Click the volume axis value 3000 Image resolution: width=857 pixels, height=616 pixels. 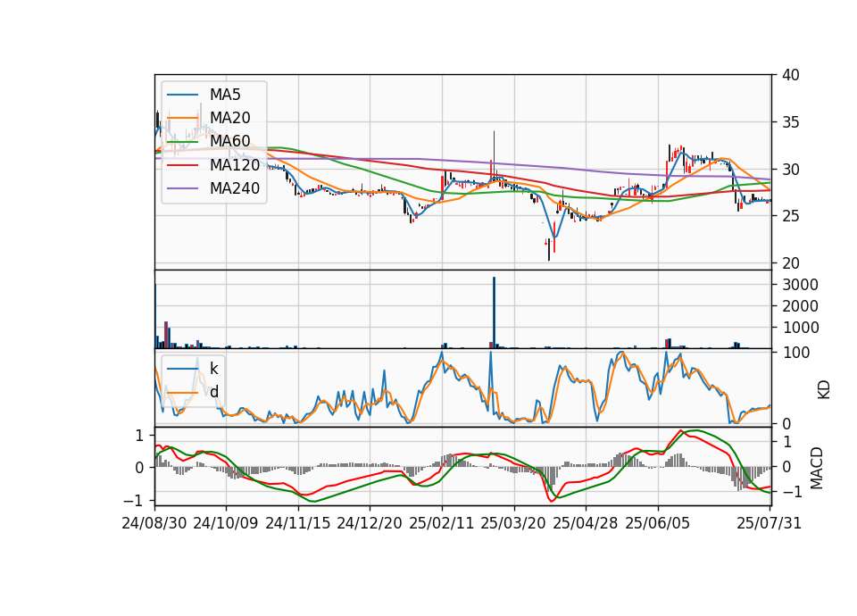[x=800, y=285]
